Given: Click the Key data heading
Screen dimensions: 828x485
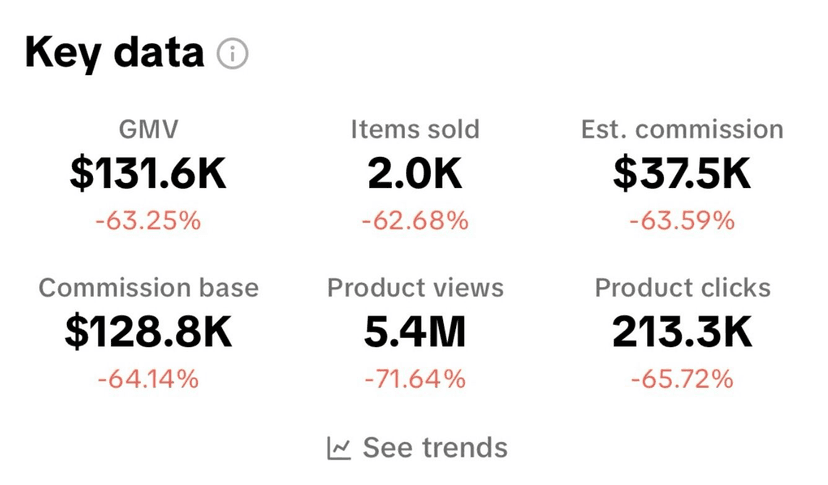Looking at the screenshot, I should click(114, 52).
